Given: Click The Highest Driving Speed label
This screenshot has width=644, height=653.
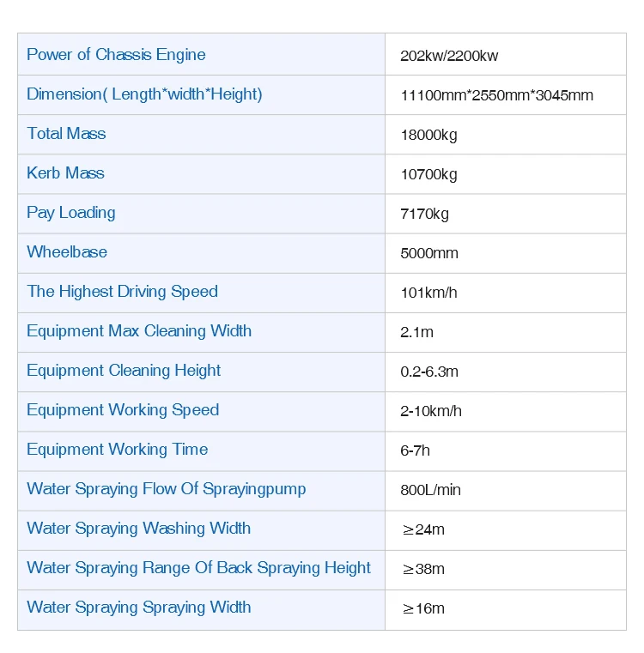Looking at the screenshot, I should [x=122, y=292].
